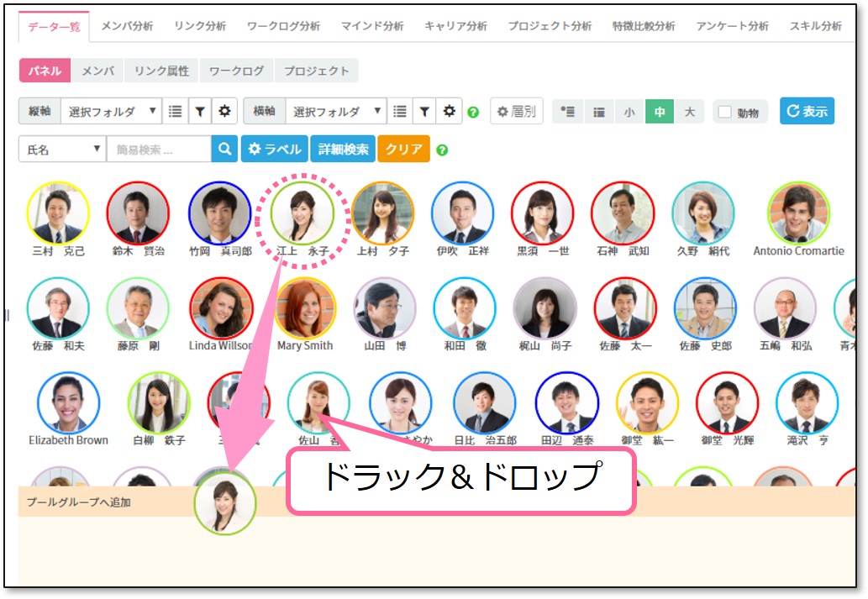868x599 pixels.
Task: Enable the 動物 checkbox
Action: (725, 112)
